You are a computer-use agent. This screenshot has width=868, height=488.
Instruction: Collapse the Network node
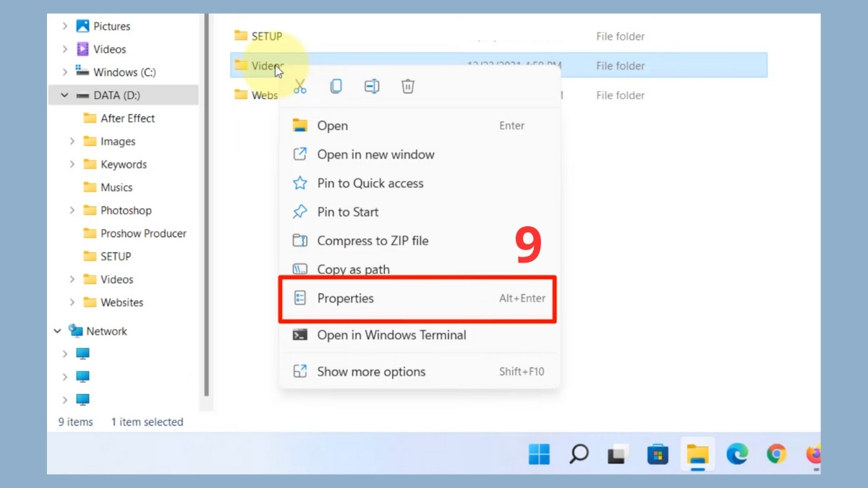[x=57, y=331]
